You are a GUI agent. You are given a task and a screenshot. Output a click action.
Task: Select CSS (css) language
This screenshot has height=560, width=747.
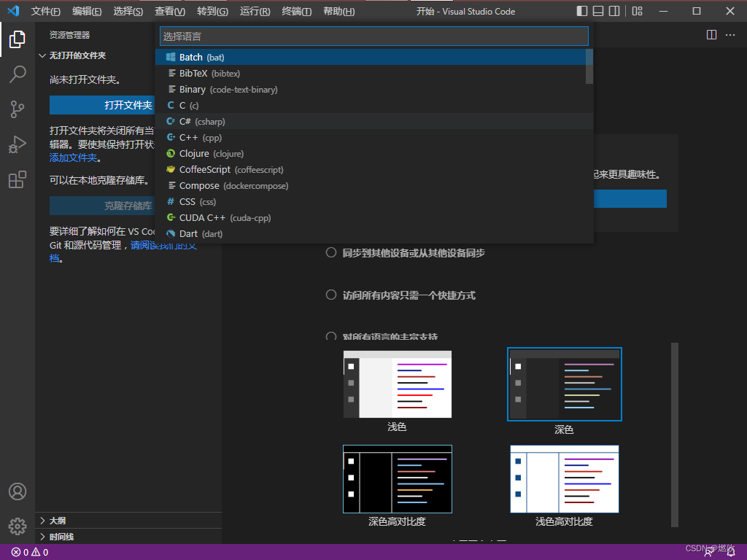click(x=374, y=202)
